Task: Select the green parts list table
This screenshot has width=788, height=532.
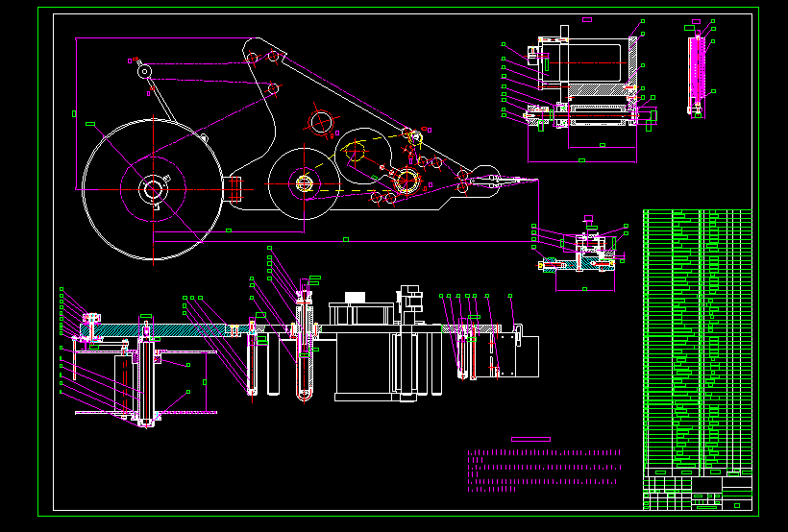Action: point(698,343)
